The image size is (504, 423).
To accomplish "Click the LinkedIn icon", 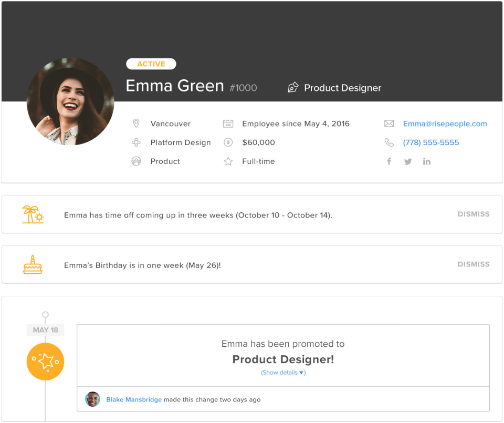I will [427, 161].
